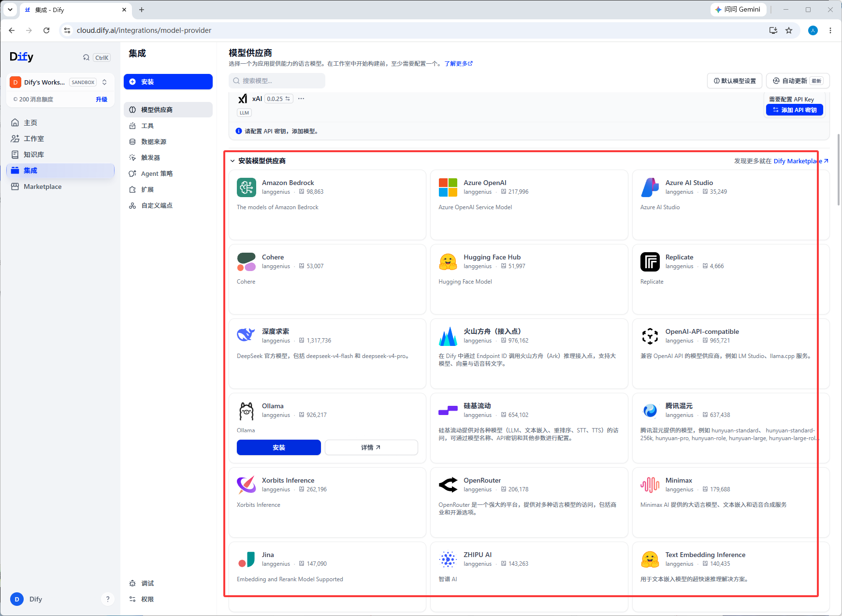Click the blue 安装 button under 集成
842x616 pixels.
coord(168,82)
